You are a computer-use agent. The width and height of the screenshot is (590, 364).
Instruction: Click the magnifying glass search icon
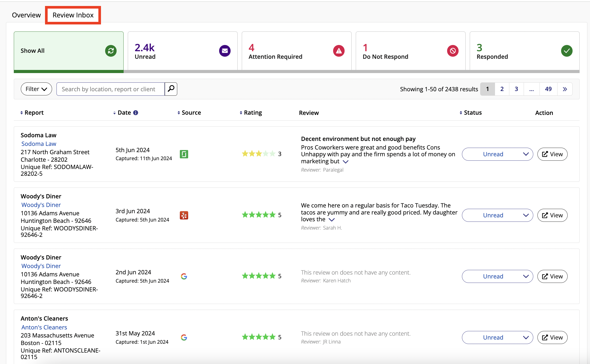[x=171, y=89]
